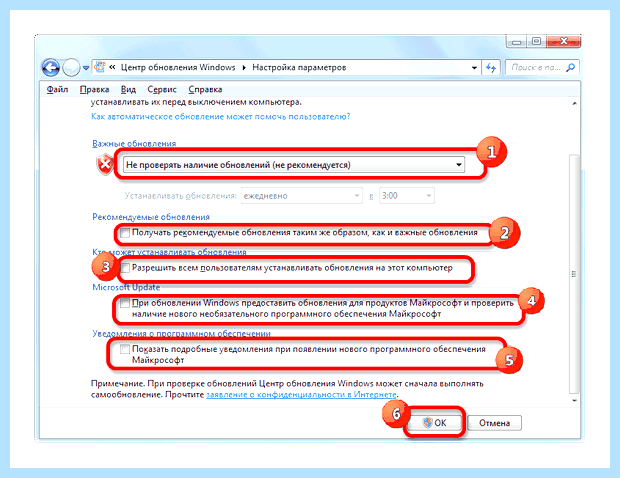620x478 pixels.
Task: Open the Файл menu
Action: [57, 89]
